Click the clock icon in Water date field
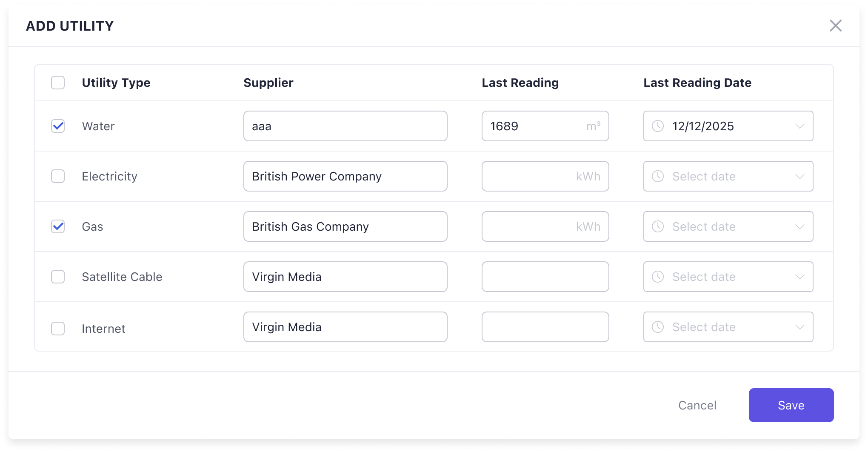The image size is (868, 452). 658,126
